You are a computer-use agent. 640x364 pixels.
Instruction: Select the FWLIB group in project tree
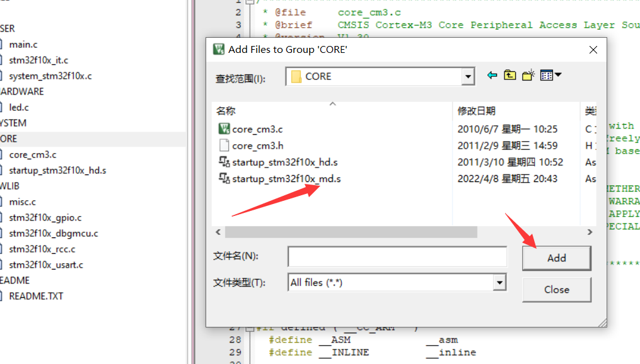[x=10, y=186]
